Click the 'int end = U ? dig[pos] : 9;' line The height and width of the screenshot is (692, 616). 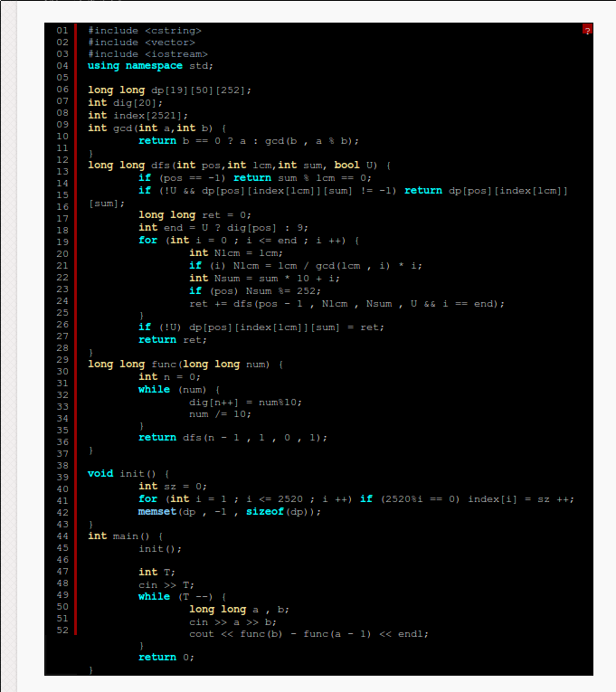pos(223,228)
